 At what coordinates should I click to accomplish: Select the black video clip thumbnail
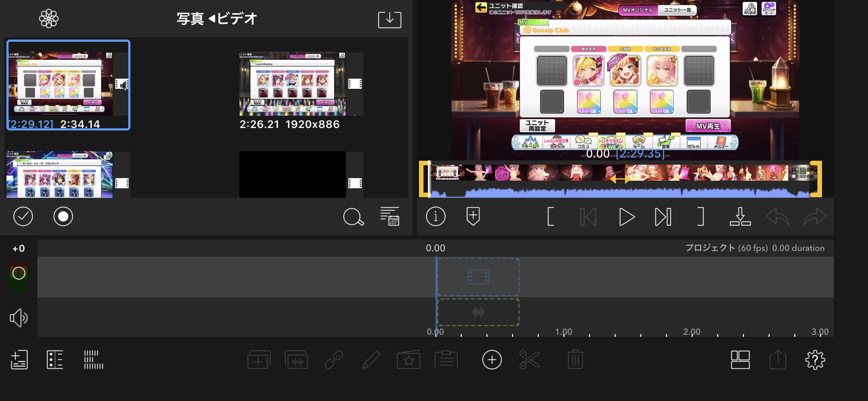tap(292, 174)
